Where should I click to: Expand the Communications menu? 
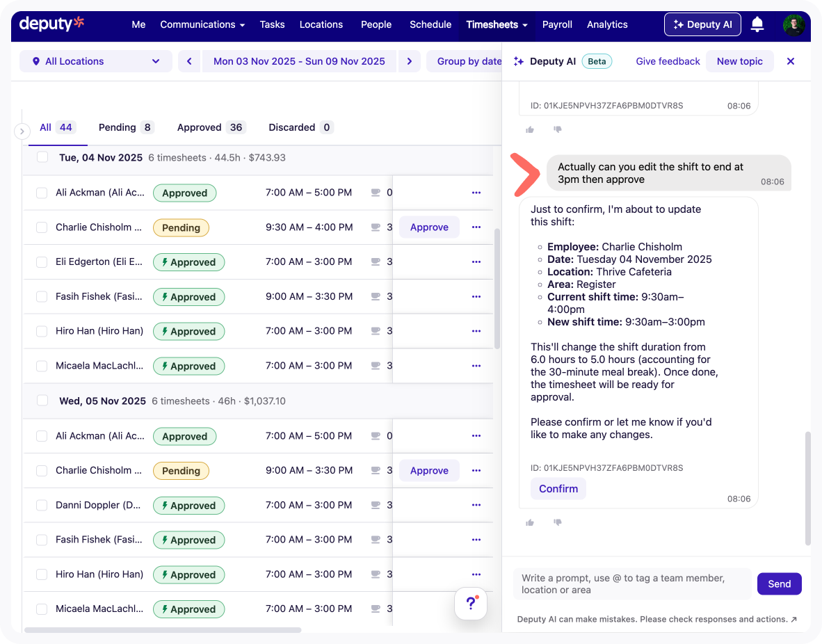click(x=202, y=24)
